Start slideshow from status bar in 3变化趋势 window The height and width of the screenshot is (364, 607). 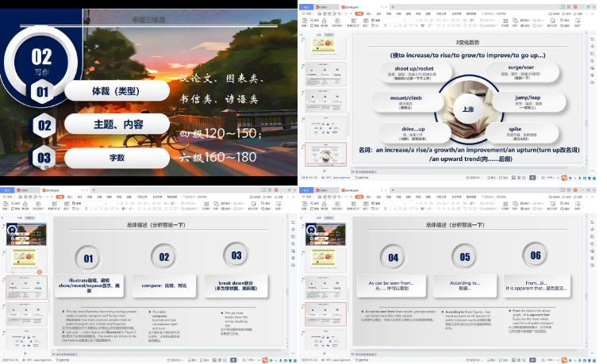coord(533,178)
